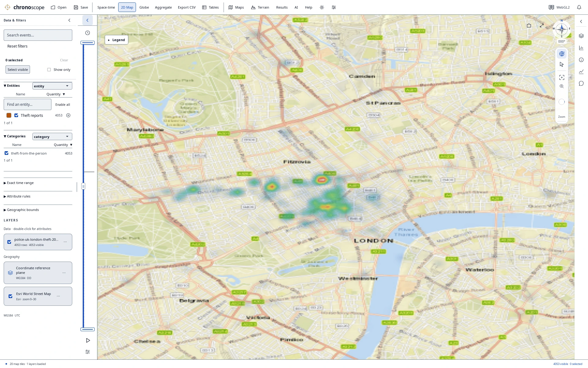Image resolution: width=588 pixels, height=368 pixels.
Task: Click the notifications bell icon
Action: 579,7
